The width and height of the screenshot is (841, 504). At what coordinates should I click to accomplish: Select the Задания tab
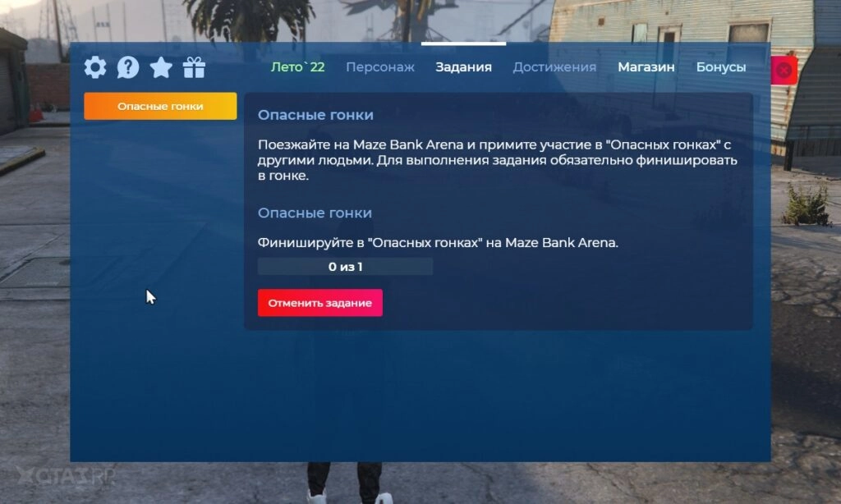click(x=462, y=68)
